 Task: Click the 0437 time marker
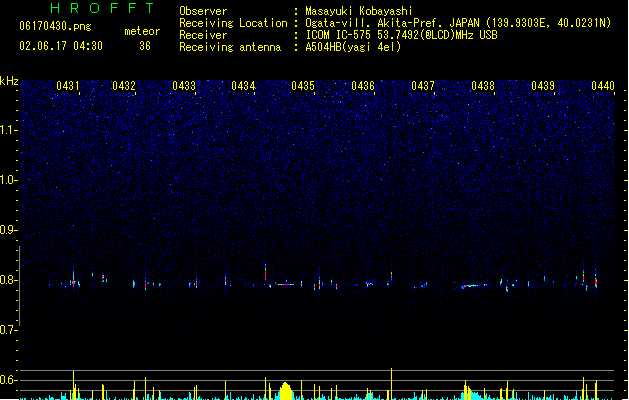pos(423,86)
